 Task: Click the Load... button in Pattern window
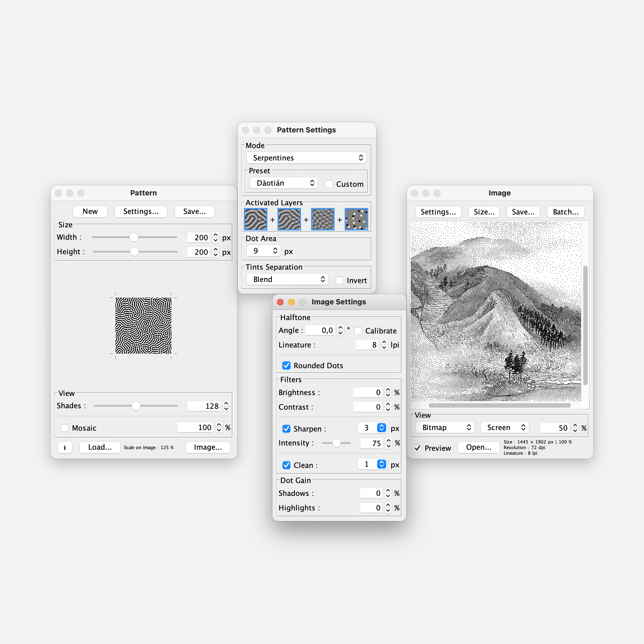[100, 447]
